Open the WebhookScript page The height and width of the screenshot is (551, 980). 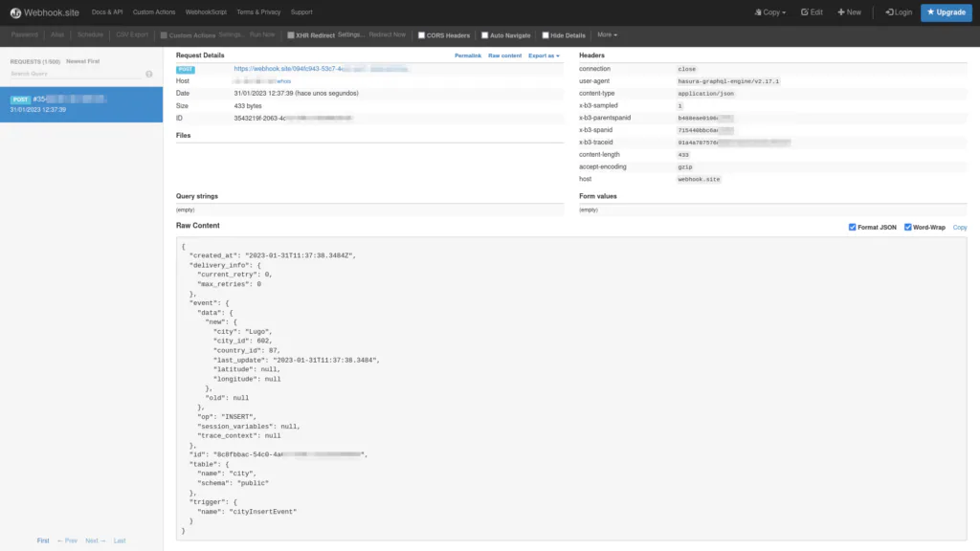coord(206,11)
